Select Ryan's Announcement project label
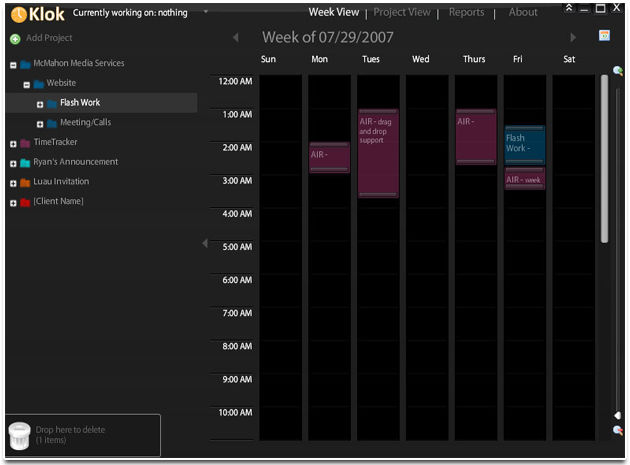Viewport: 630px width, 465px height. coord(76,162)
